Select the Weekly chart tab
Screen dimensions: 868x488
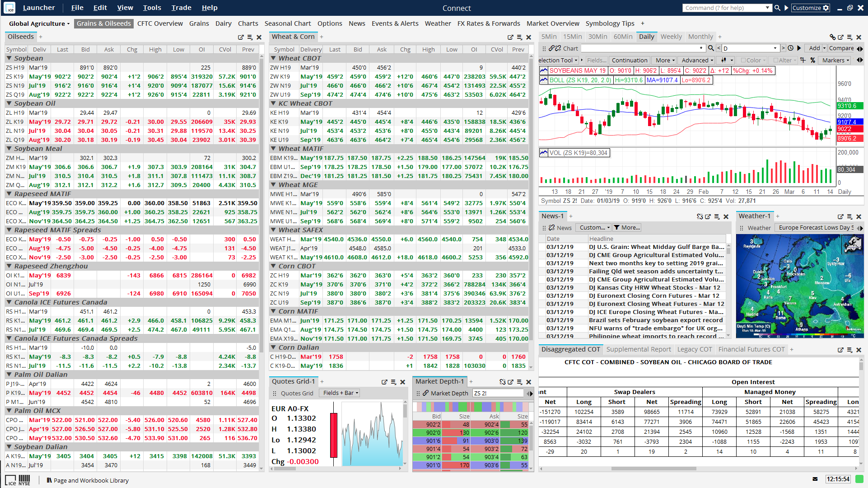[x=671, y=37]
